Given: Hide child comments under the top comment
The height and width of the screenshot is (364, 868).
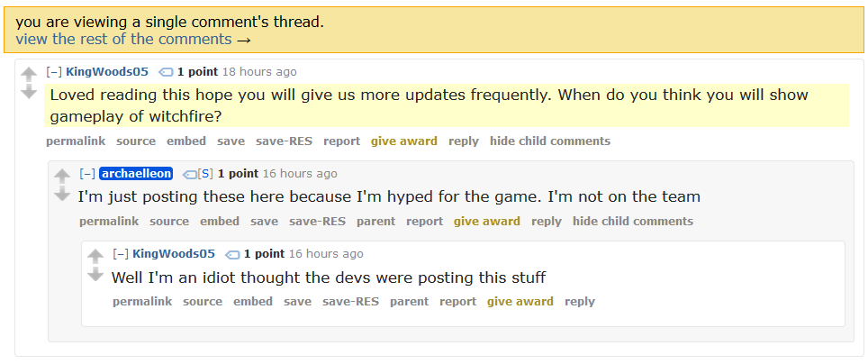Looking at the screenshot, I should tap(549, 141).
